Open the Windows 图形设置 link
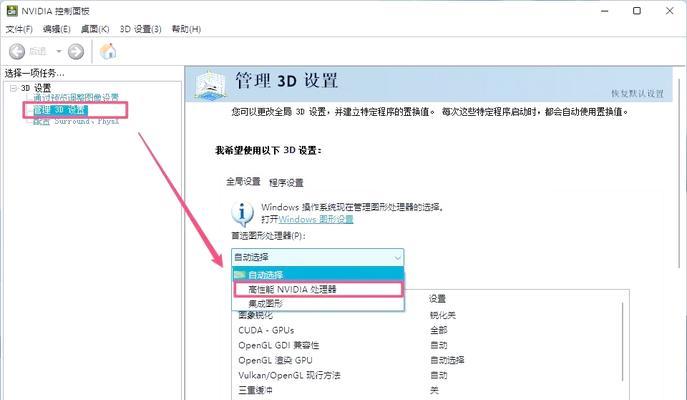The width and height of the screenshot is (687, 400). coord(316,219)
